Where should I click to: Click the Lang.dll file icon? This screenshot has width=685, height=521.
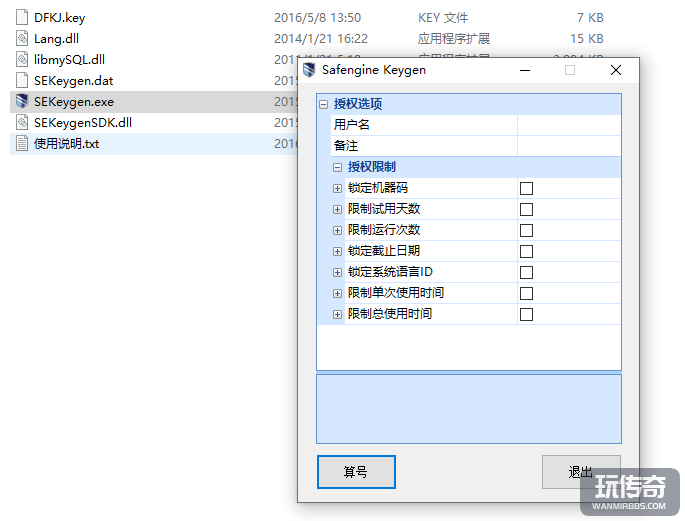[22, 38]
